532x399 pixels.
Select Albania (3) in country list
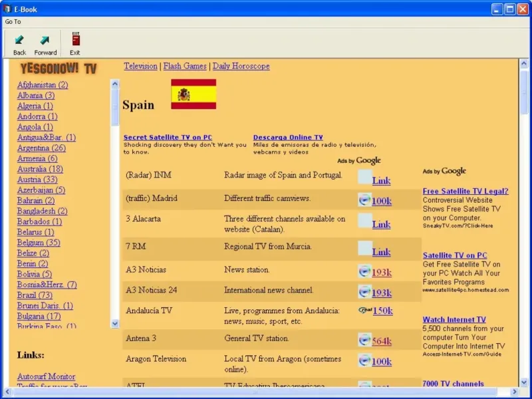(x=36, y=95)
